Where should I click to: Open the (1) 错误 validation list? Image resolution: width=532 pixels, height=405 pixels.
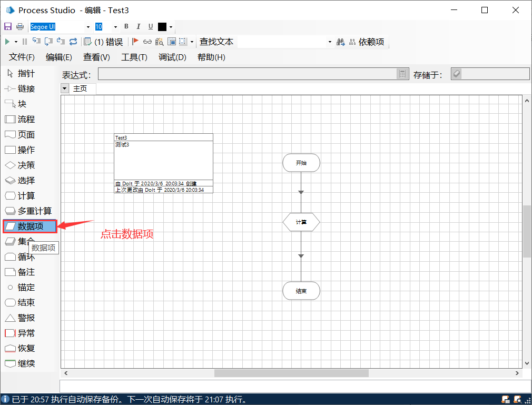click(103, 42)
